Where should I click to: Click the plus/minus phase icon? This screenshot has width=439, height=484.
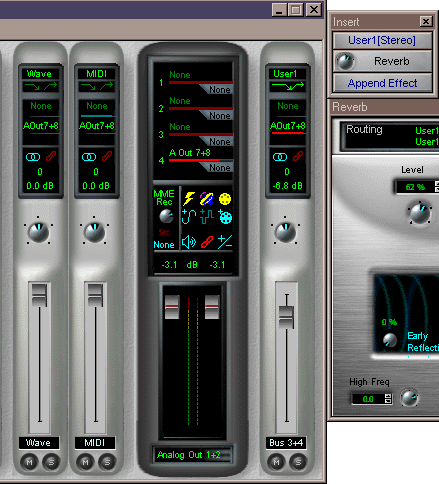[x=225, y=242]
